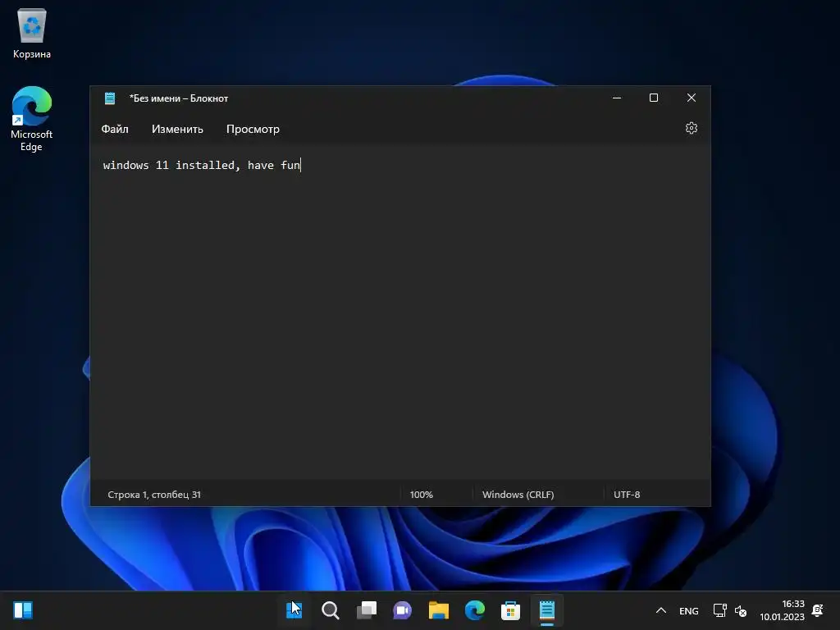Open the Изменить menu

(x=177, y=129)
